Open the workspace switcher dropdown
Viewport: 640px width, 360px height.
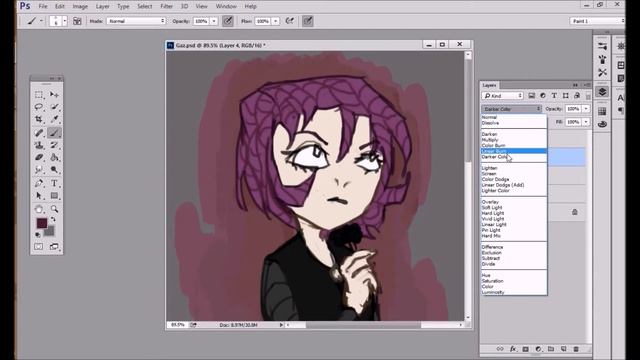(597, 21)
